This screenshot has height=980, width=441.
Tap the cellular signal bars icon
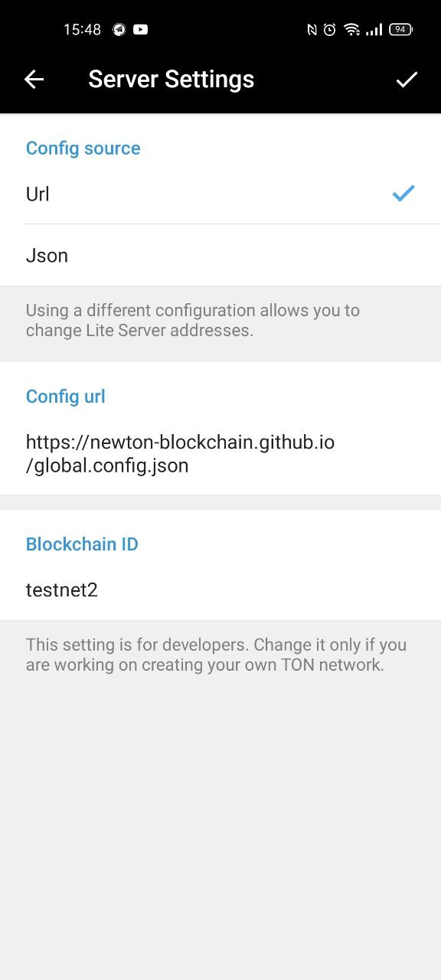374,30
